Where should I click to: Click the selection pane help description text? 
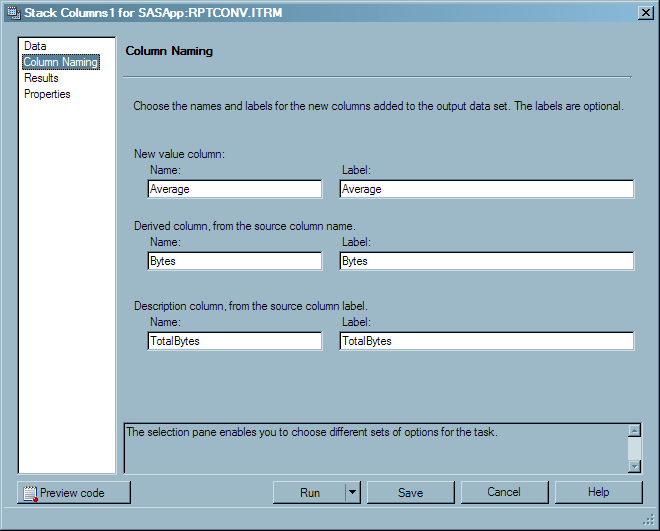[x=312, y=432]
